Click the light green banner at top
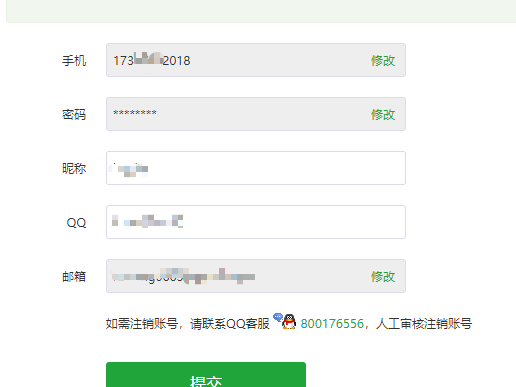Viewport: 516px width, 387px height. pyautogui.click(x=261, y=11)
